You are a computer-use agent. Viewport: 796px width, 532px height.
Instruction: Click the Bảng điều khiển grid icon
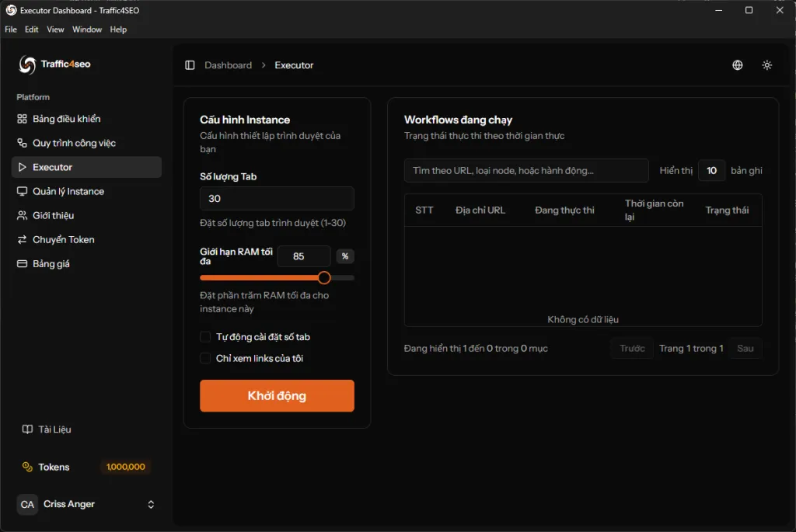(x=22, y=119)
